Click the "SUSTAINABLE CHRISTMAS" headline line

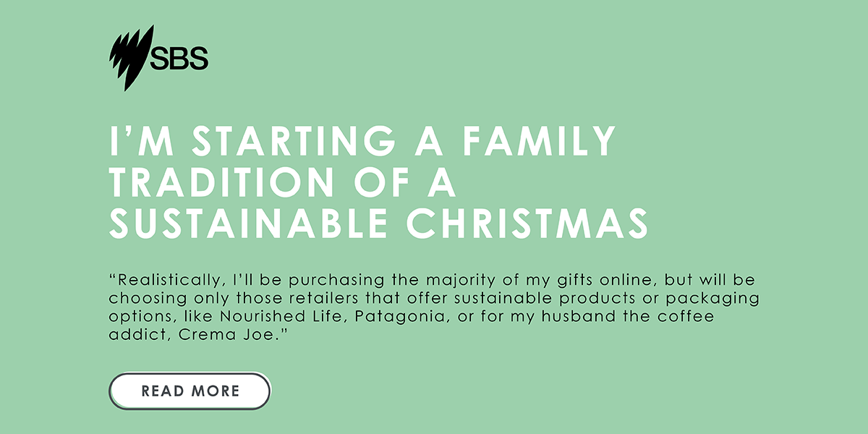tap(378, 225)
